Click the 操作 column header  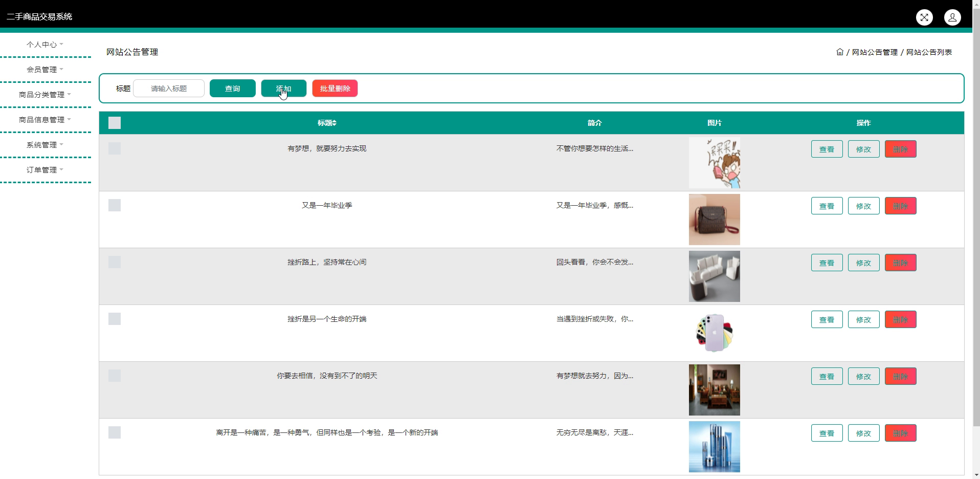[864, 123]
